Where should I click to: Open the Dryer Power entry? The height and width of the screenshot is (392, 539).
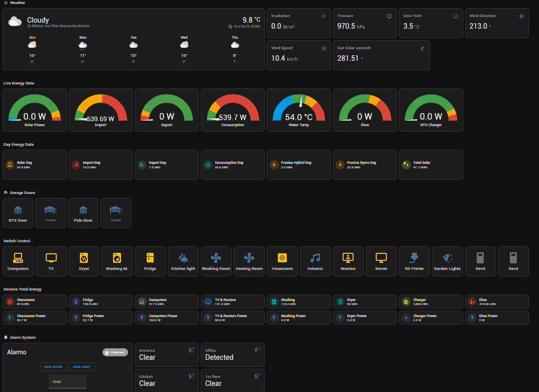point(365,318)
